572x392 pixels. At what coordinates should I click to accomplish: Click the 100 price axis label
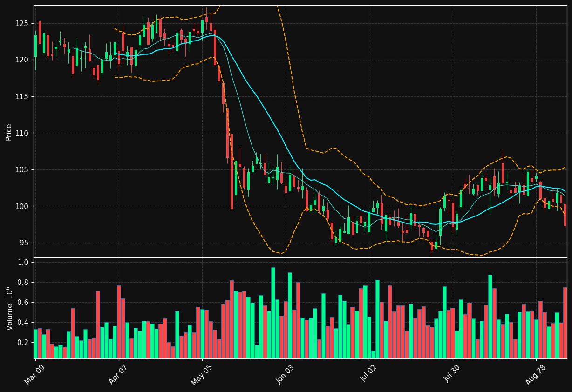pyautogui.click(x=23, y=206)
